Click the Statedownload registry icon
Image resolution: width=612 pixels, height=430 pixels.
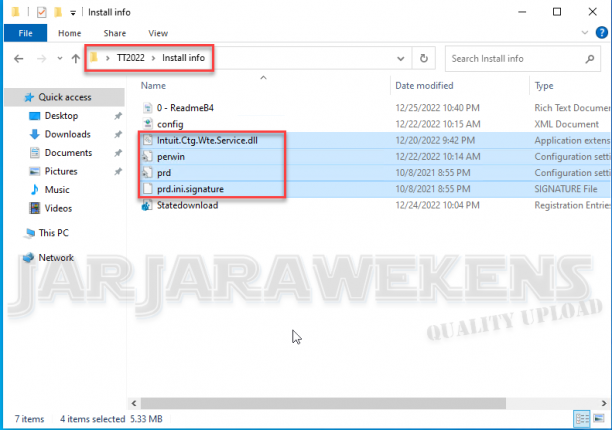pos(147,205)
